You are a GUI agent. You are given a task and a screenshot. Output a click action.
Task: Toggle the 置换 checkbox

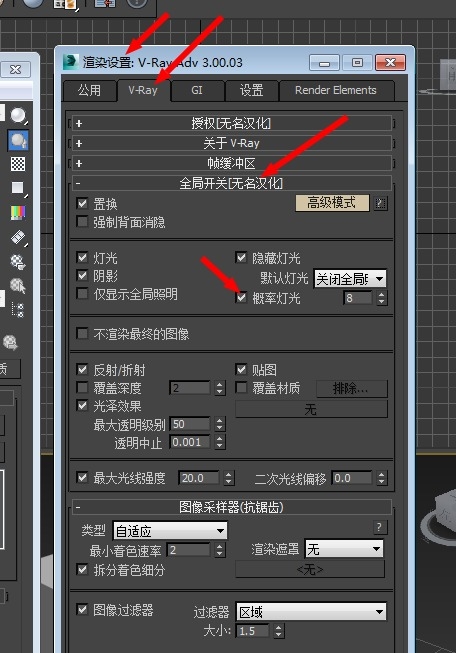pos(82,204)
